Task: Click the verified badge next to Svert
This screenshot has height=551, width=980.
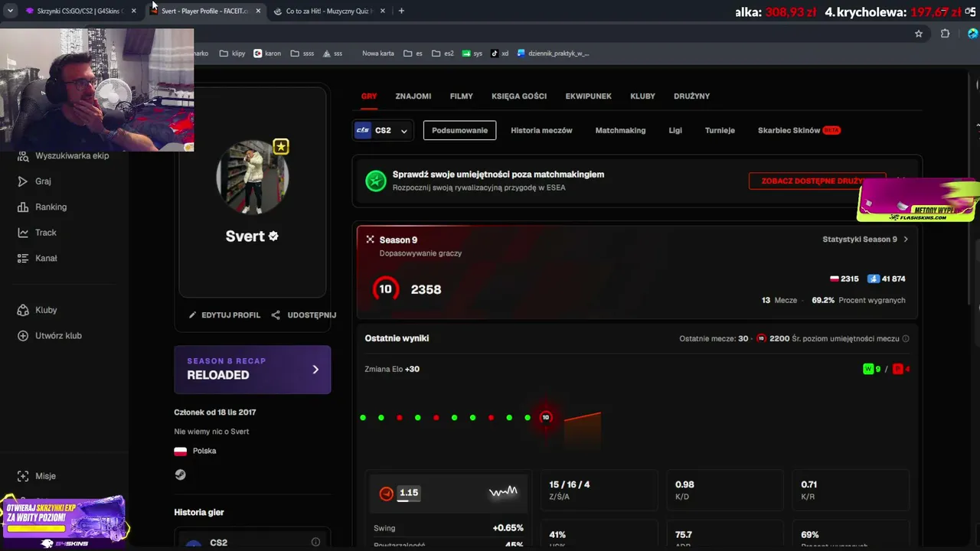Action: click(273, 236)
